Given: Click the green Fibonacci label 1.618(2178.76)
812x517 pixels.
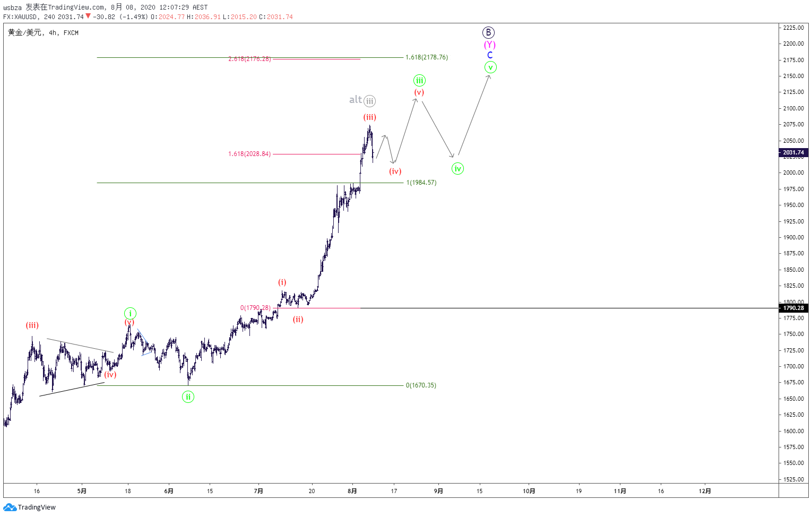Looking at the screenshot, I should 427,57.
